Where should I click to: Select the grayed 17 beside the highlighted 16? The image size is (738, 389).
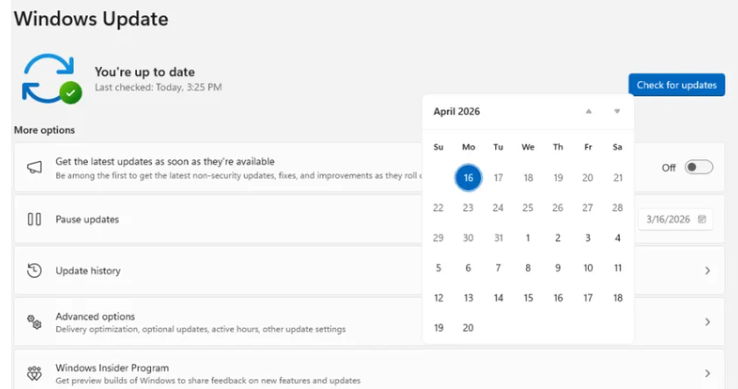point(498,178)
